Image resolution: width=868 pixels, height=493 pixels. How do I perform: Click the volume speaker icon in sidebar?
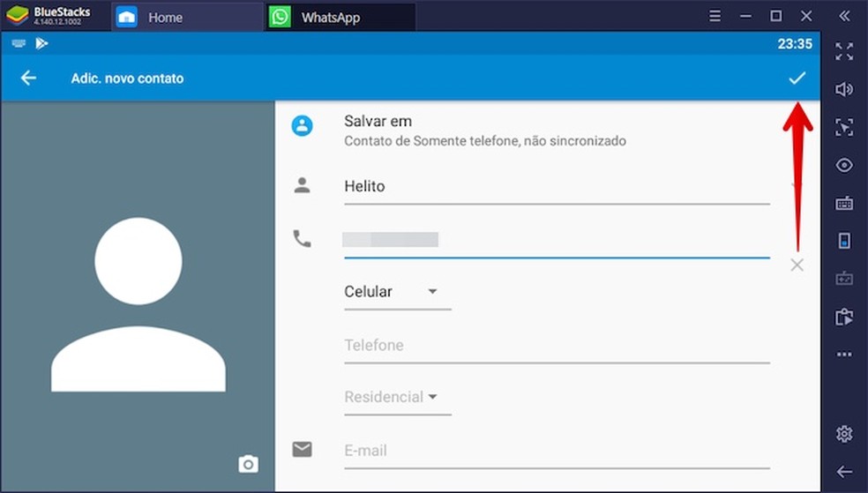[x=844, y=89]
